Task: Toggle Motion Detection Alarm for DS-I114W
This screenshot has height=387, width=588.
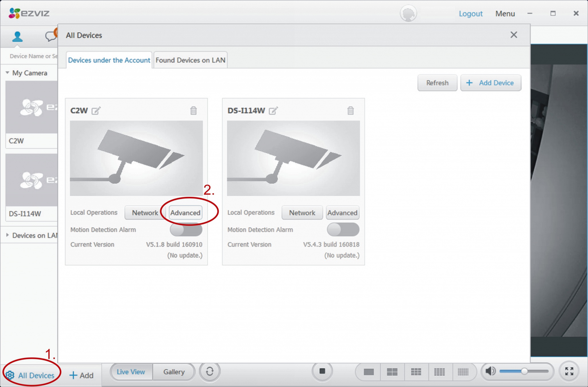Action: click(x=343, y=230)
